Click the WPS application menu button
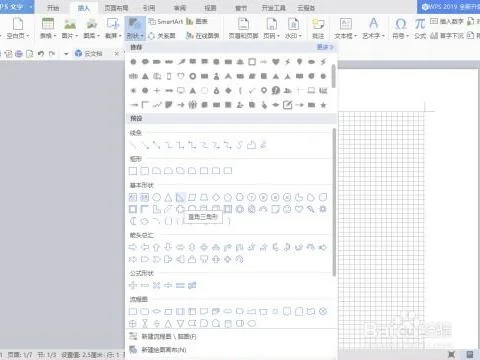Image resolution: width=480 pixels, height=360 pixels. (16, 7)
